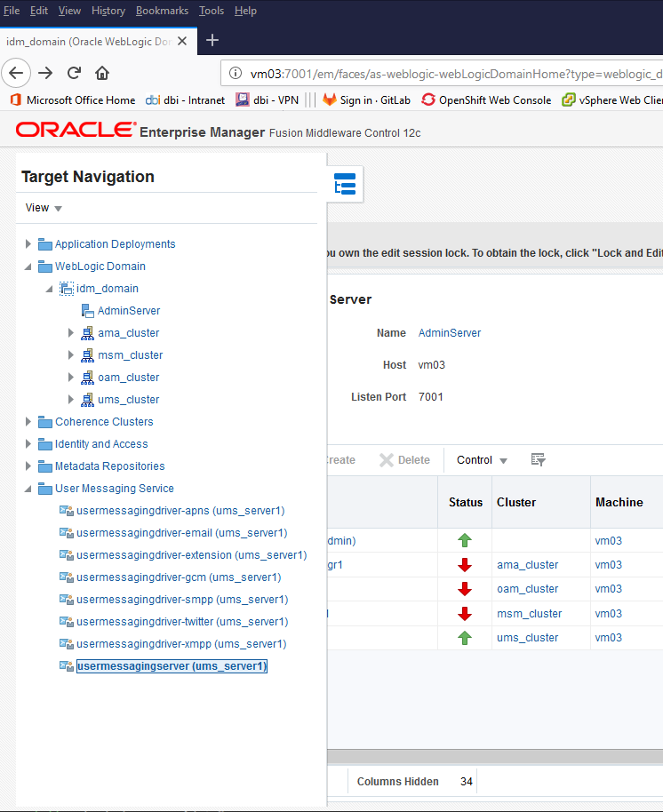
Task: Open the History menu
Action: coord(108,11)
